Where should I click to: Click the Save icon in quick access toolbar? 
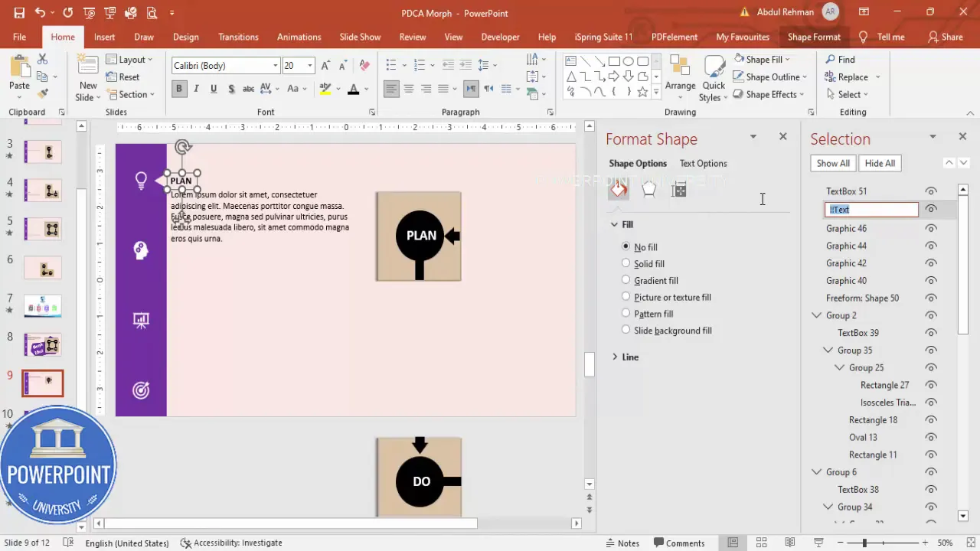19,13
